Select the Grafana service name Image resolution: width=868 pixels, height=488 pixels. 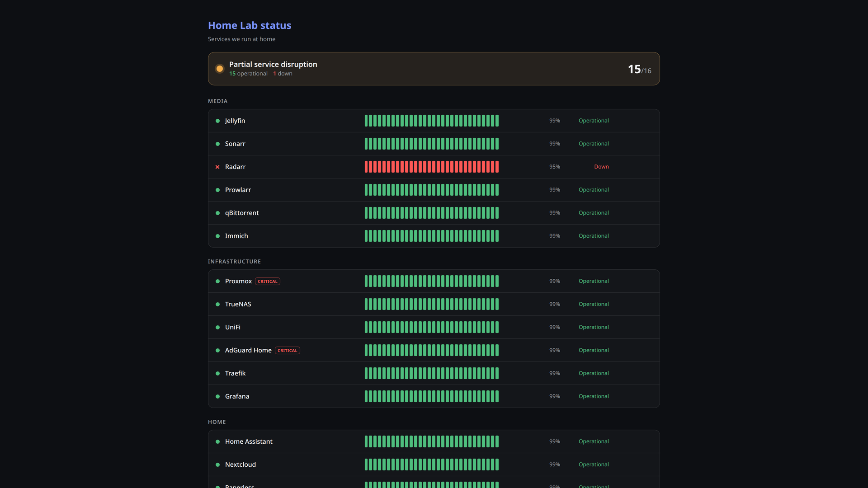[237, 396]
